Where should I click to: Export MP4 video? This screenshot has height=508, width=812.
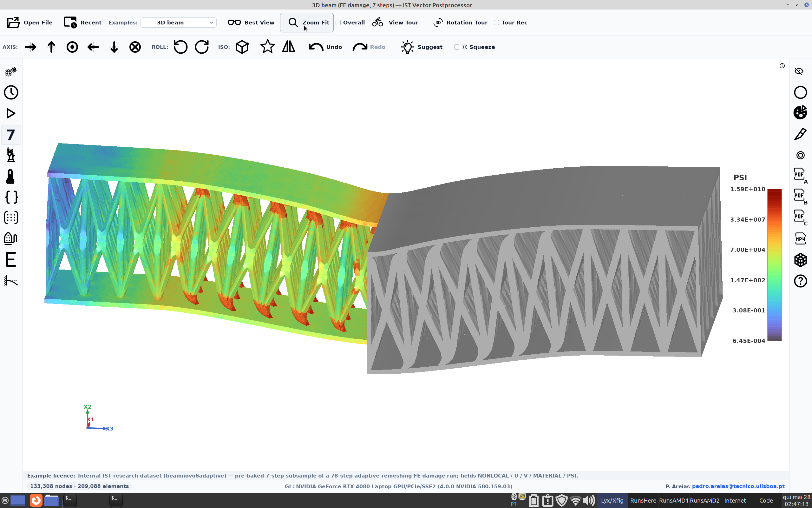coord(800,238)
